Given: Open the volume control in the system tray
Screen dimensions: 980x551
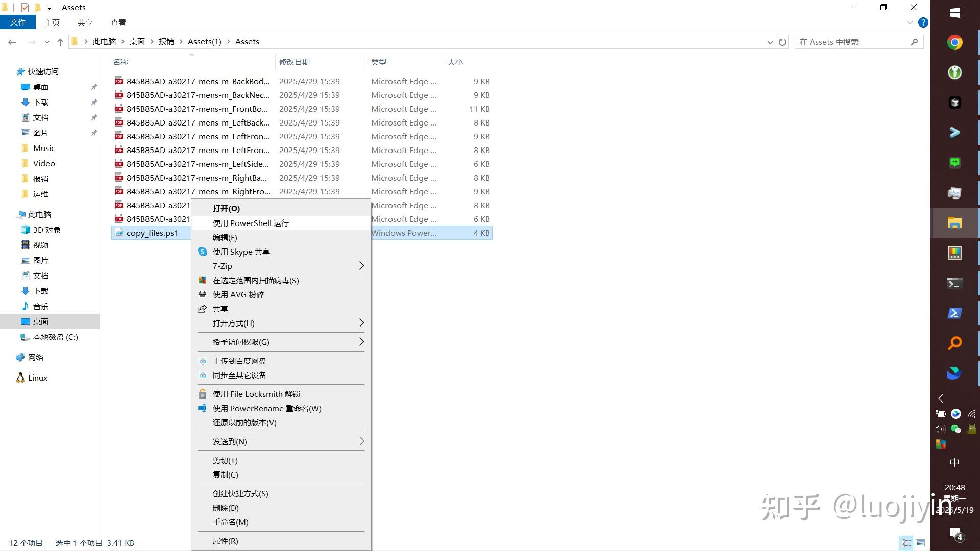Looking at the screenshot, I should [940, 429].
